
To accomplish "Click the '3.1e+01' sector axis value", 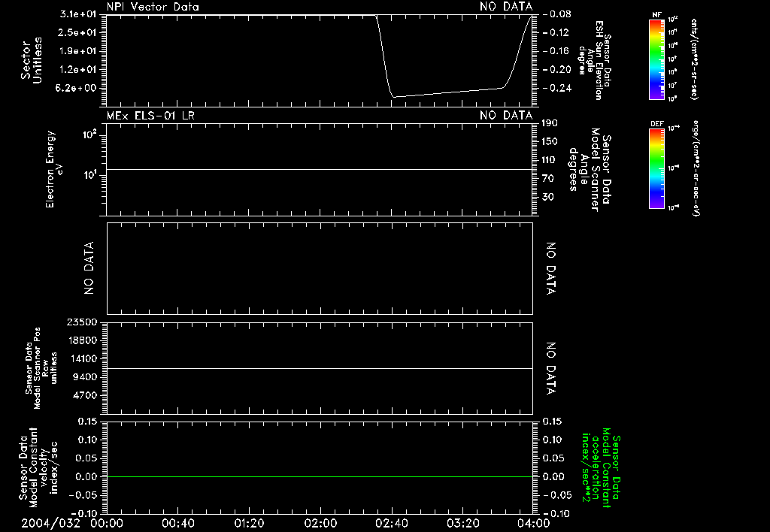I will point(78,14).
